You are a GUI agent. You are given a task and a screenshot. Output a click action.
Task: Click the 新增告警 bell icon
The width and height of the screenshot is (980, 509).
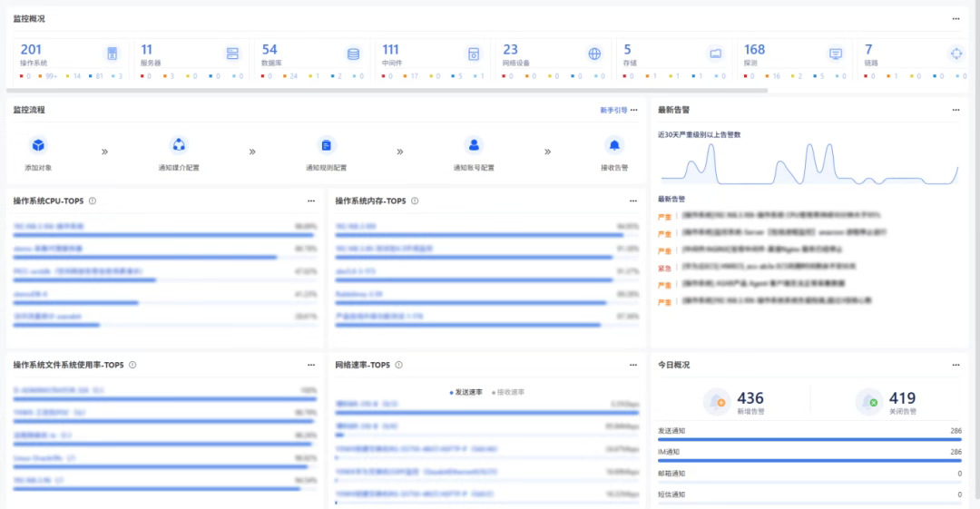[x=717, y=401]
